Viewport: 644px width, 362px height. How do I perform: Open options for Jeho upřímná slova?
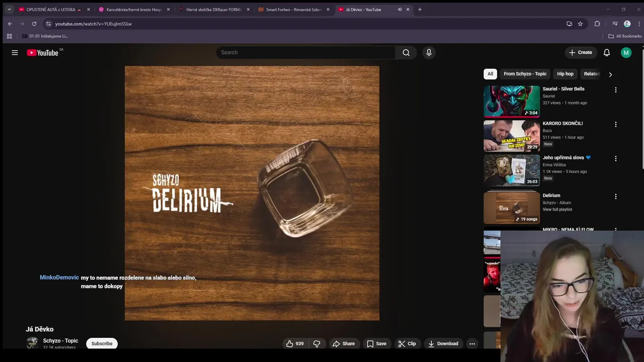[x=615, y=158]
